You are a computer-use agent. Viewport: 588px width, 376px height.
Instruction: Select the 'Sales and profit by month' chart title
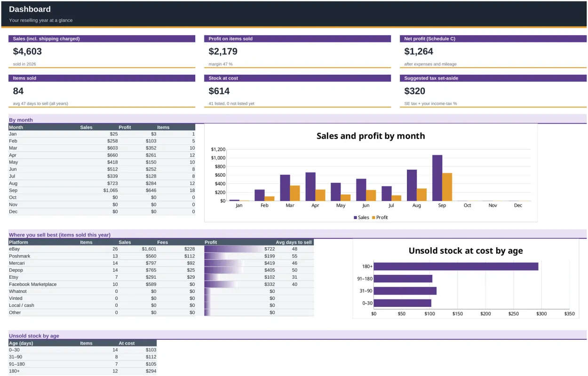click(x=371, y=136)
